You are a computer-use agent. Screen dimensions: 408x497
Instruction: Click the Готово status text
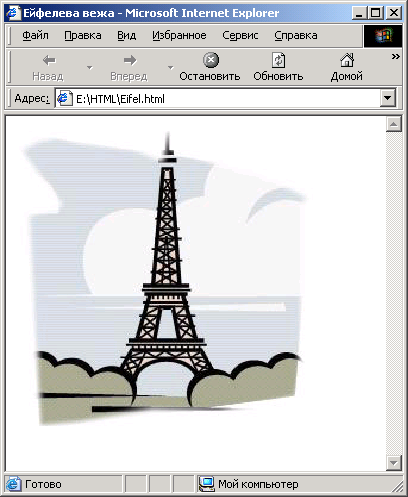[x=43, y=484]
